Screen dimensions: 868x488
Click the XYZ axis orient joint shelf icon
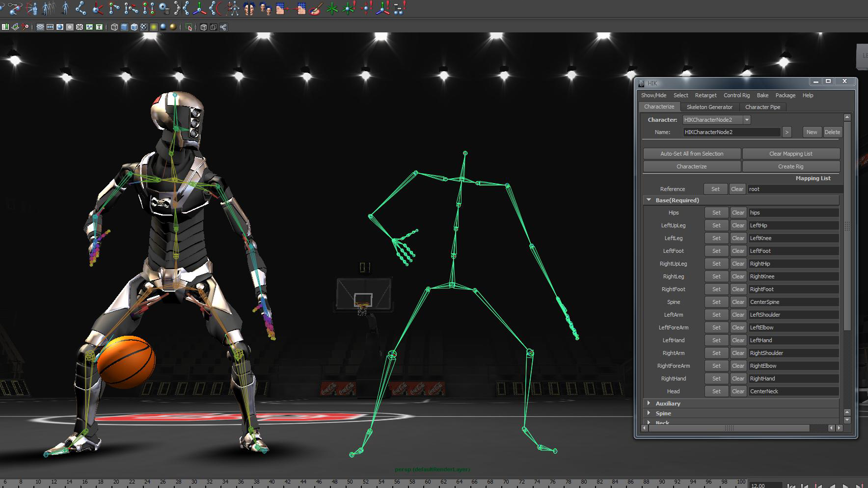(x=199, y=8)
